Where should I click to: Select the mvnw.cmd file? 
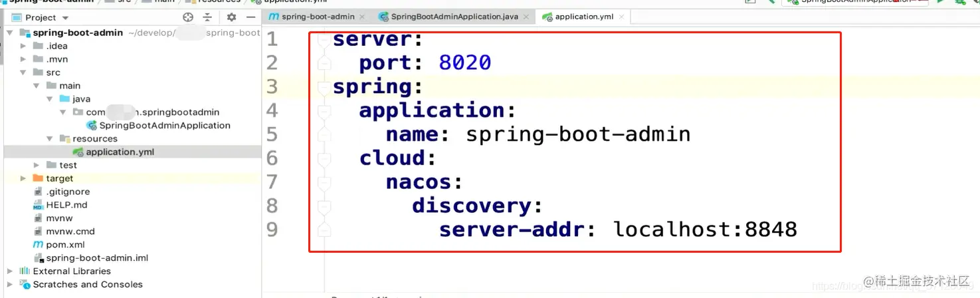click(70, 231)
